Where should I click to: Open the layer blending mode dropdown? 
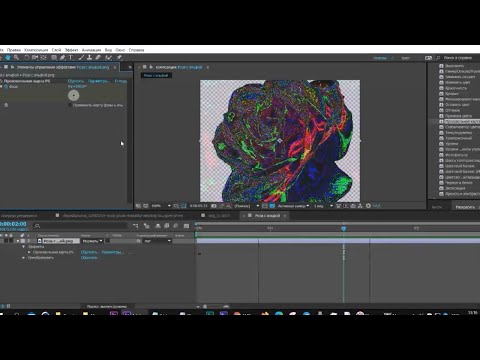point(93,241)
